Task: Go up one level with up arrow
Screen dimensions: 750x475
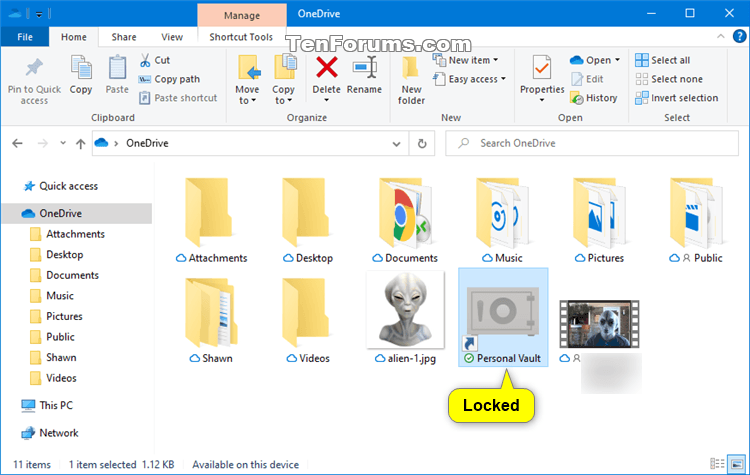Action: point(80,144)
